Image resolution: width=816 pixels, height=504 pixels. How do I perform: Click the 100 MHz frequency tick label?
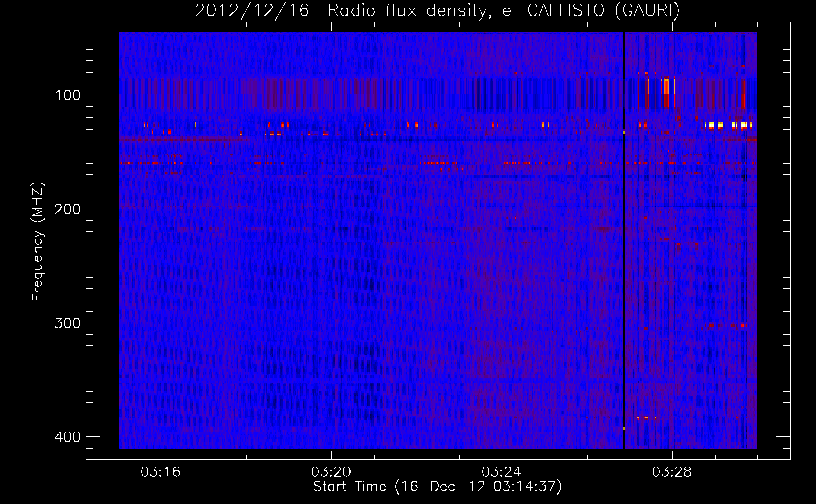pos(67,95)
